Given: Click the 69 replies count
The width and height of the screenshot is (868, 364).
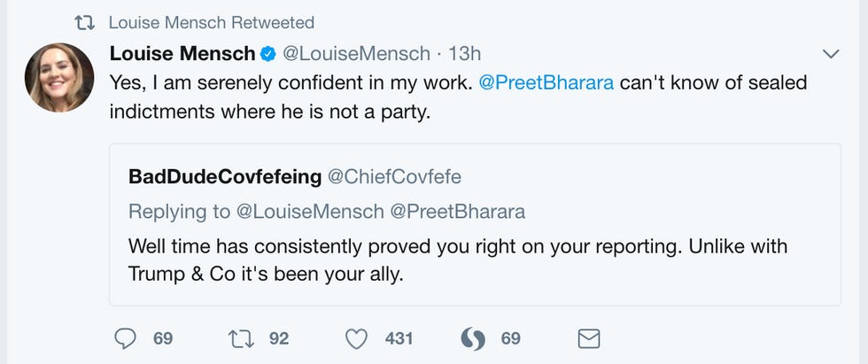Looking at the screenshot, I should point(163,338).
